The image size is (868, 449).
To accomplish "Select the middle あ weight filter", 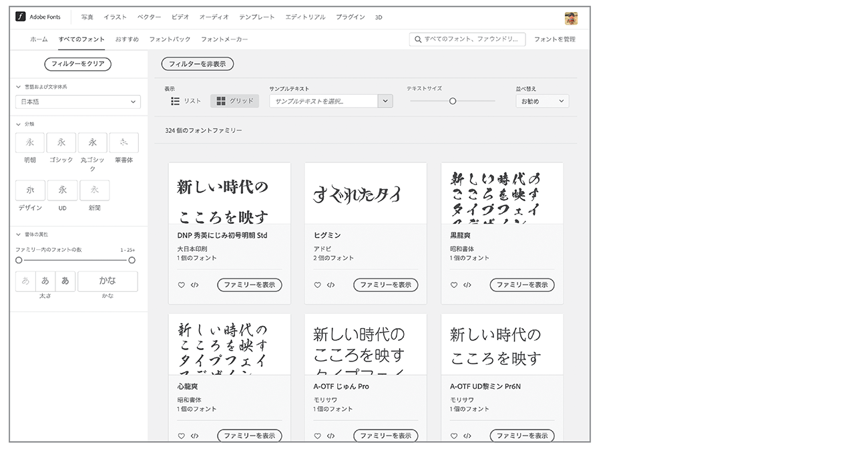I will pos(45,281).
